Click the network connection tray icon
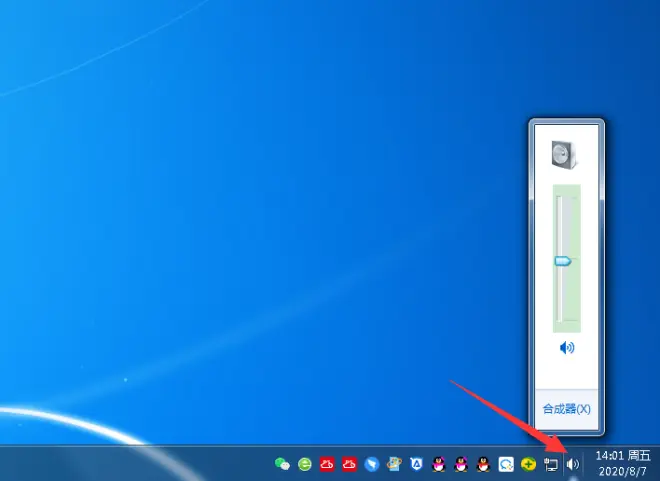660x481 pixels. coord(551,465)
